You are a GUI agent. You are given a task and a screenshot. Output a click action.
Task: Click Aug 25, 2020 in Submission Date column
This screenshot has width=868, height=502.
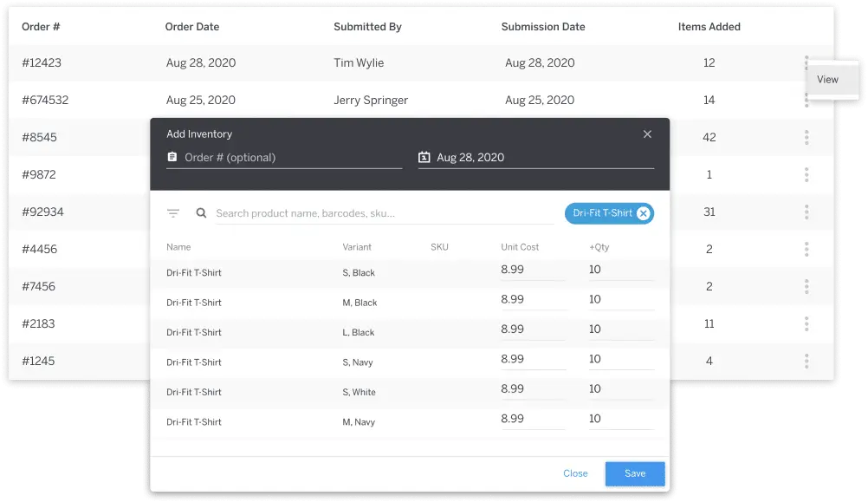540,101
